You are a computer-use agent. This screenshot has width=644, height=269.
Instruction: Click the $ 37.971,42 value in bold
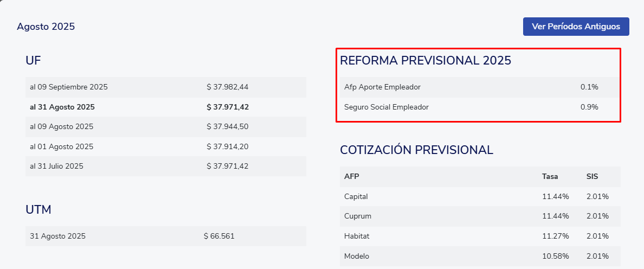pos(228,107)
